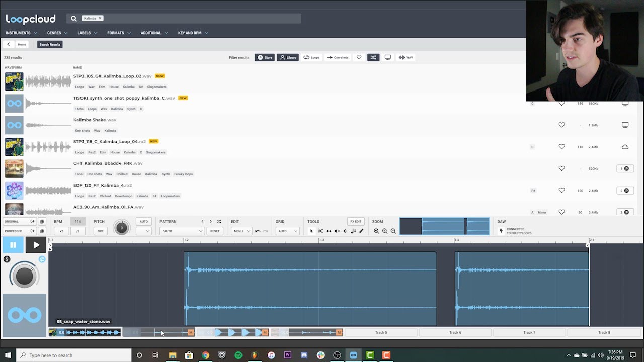This screenshot has width=644, height=362.
Task: Download STP3_118_C_Kalimba_Loop_04 from cloud
Action: point(625,147)
